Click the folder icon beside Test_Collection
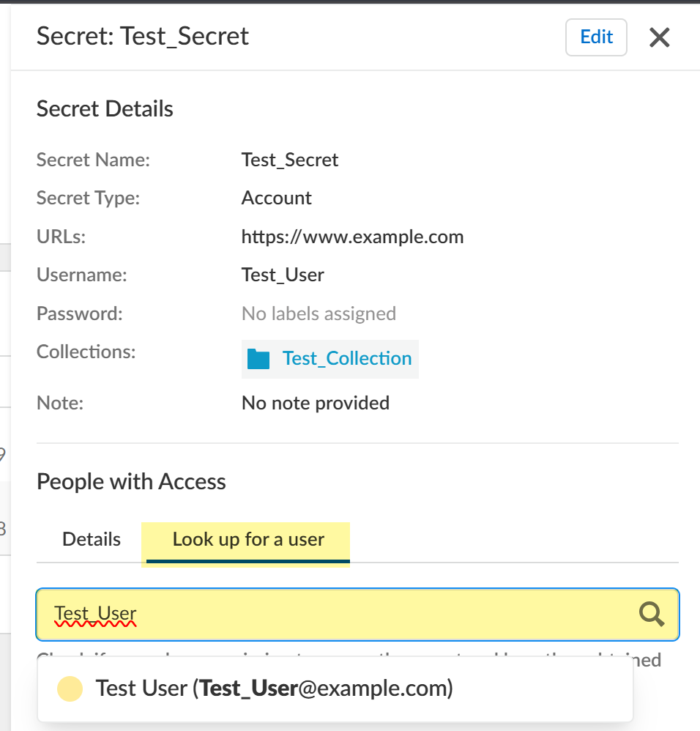 coord(258,359)
